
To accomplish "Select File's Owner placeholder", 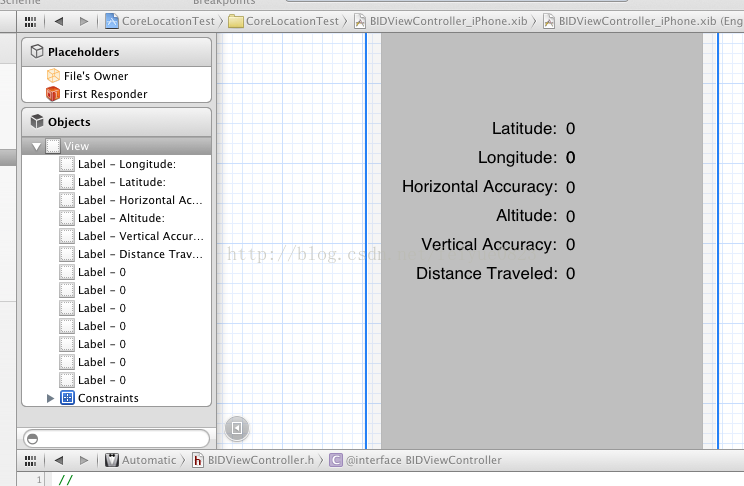I will [x=96, y=76].
